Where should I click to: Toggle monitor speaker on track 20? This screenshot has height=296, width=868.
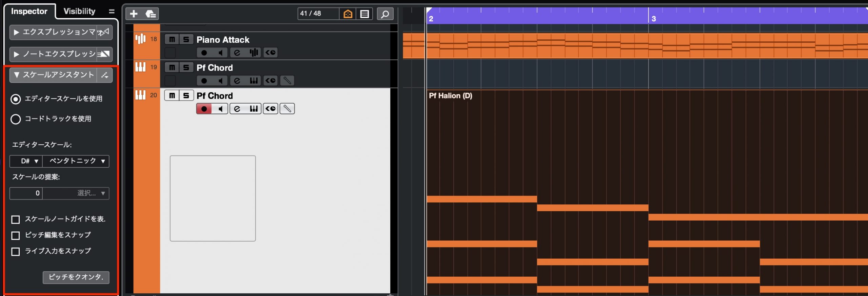pyautogui.click(x=220, y=109)
